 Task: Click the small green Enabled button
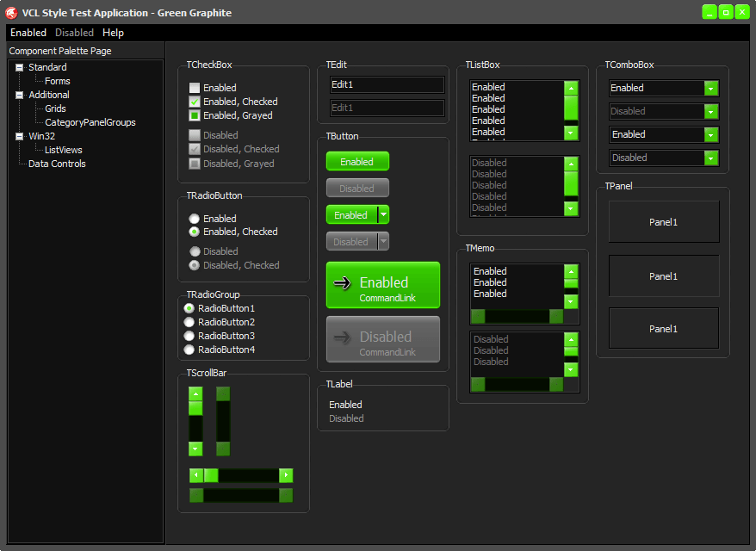point(356,162)
